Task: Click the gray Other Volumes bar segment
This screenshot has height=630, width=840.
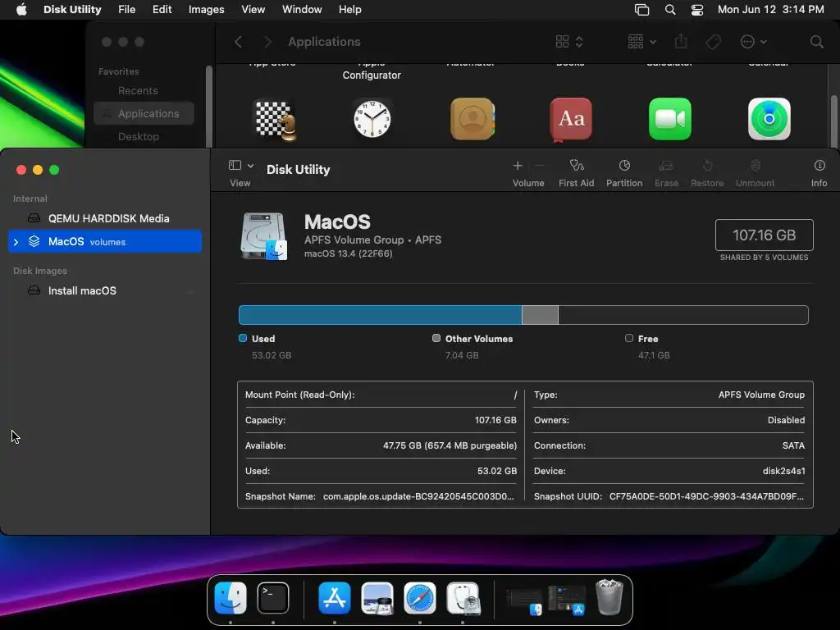Action: (540, 315)
